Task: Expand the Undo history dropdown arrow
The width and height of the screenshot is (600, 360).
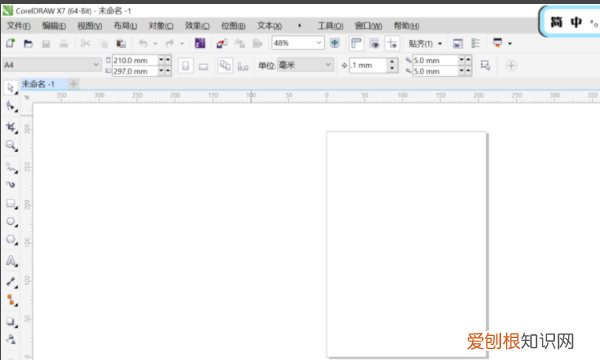Action: click(155, 44)
